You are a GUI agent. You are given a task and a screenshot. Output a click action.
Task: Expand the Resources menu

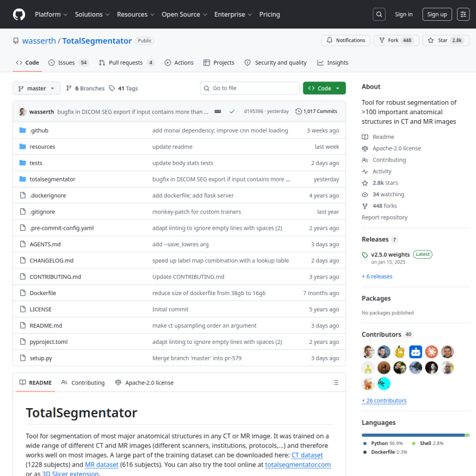(x=136, y=14)
